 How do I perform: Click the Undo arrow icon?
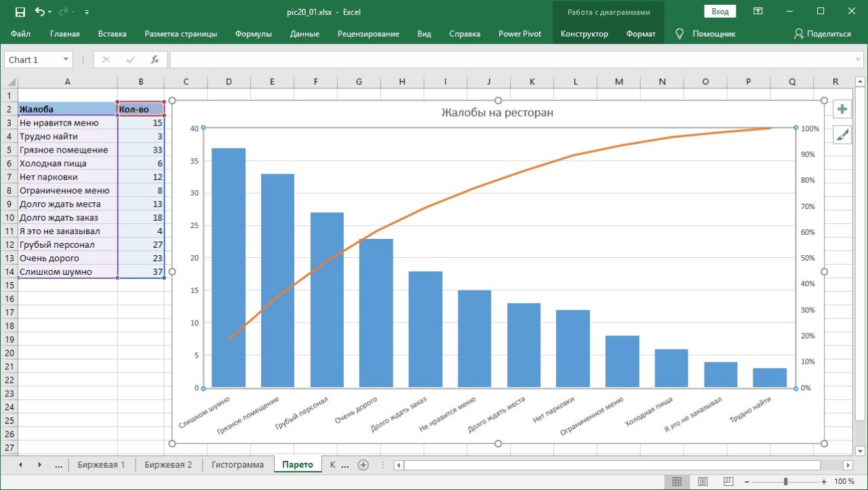pyautogui.click(x=39, y=12)
